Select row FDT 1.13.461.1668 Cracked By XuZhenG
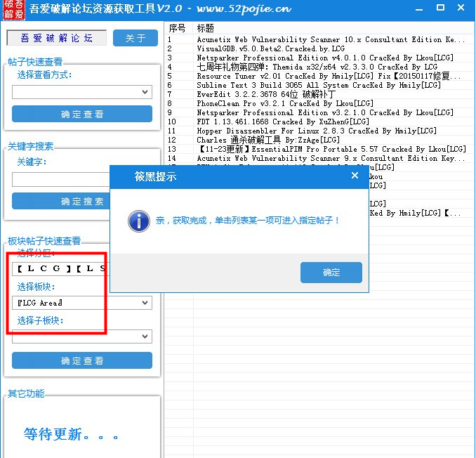 pyautogui.click(x=319, y=122)
